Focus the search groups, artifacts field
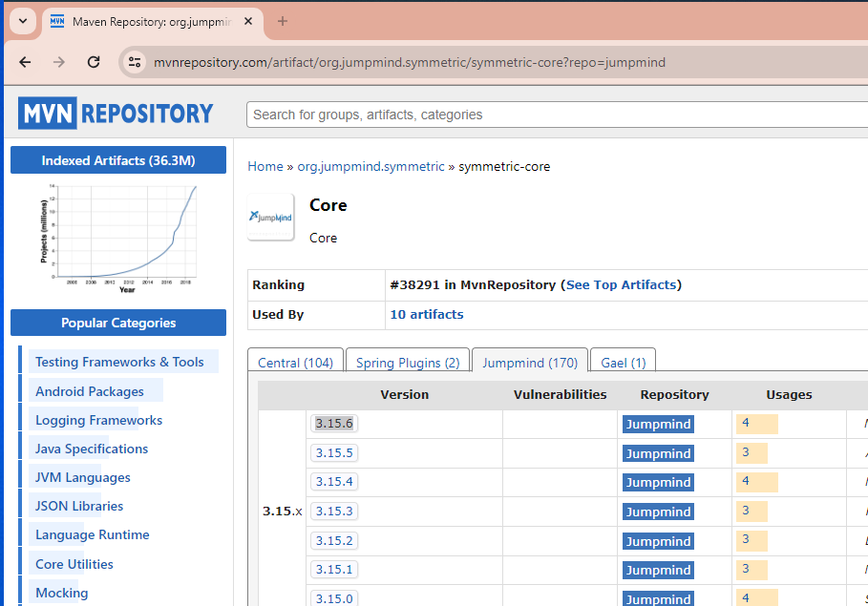 pyautogui.click(x=557, y=115)
